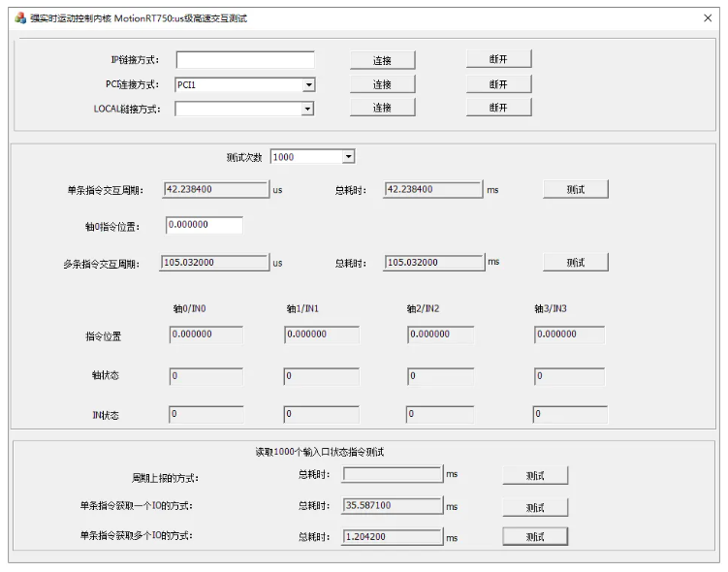Click 指令位置 field under 轴0/IN0
The image size is (728, 572).
pyautogui.click(x=206, y=334)
